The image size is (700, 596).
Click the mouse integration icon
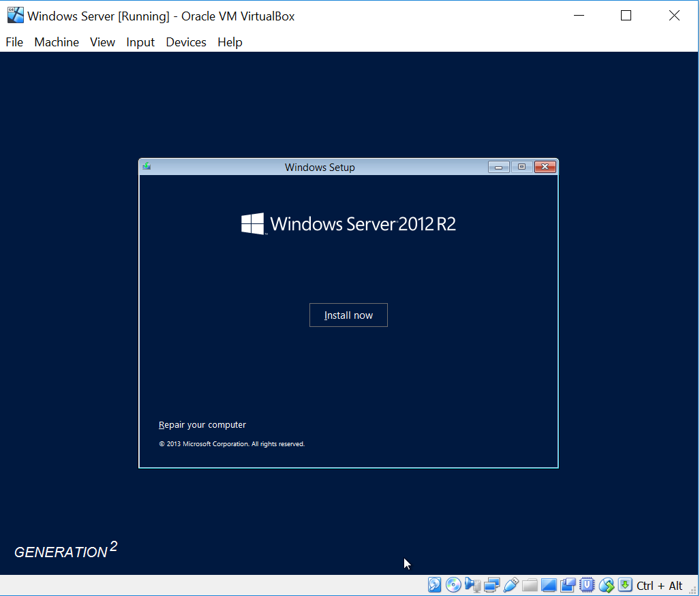pos(606,584)
